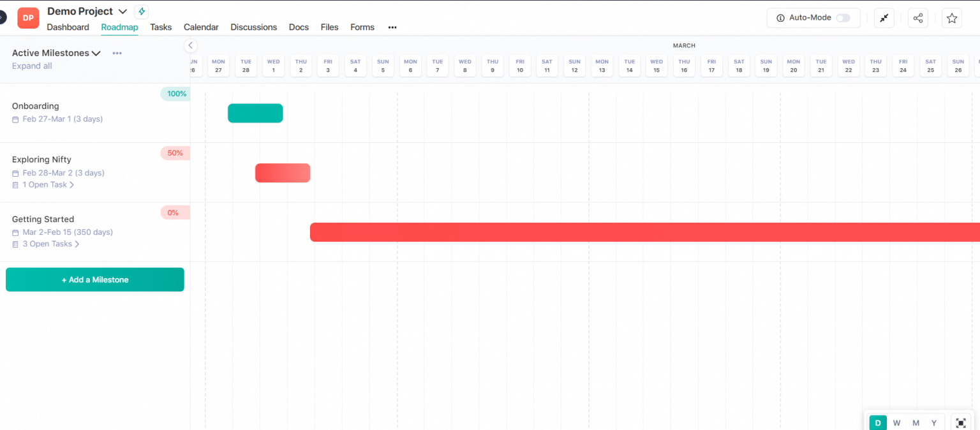Open the three-dot menu beside Active Milestones

pyautogui.click(x=117, y=53)
